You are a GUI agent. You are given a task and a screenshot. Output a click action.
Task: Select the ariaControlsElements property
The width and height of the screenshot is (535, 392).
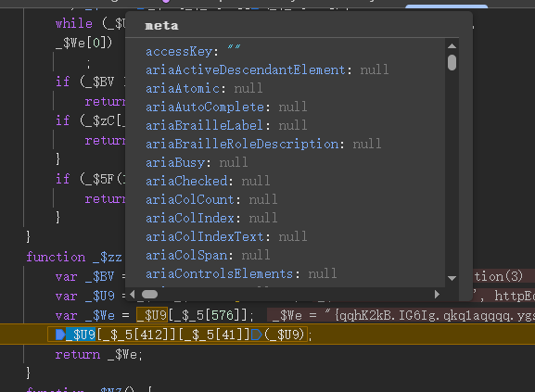point(241,273)
